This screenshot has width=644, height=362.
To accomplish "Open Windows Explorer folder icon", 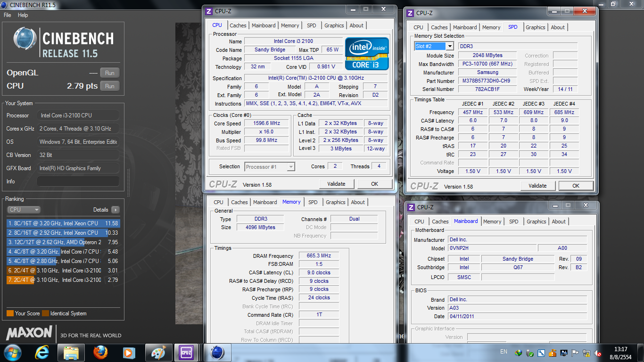I will click(x=71, y=352).
